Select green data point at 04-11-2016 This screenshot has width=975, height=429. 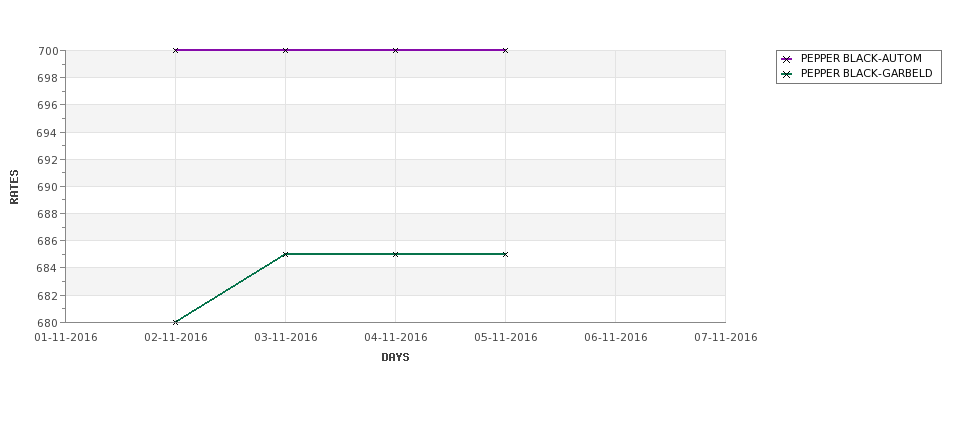[395, 254]
